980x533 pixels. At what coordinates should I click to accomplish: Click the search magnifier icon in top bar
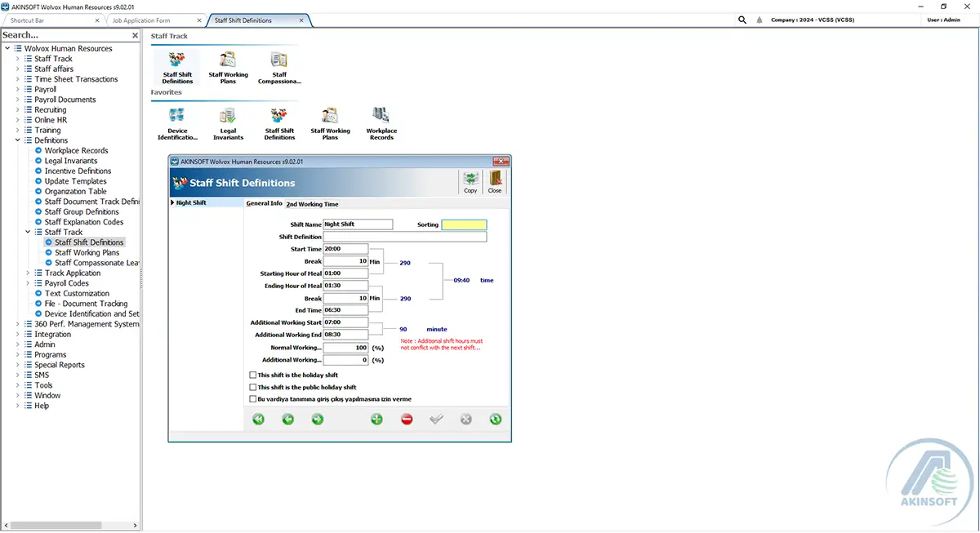742,20
